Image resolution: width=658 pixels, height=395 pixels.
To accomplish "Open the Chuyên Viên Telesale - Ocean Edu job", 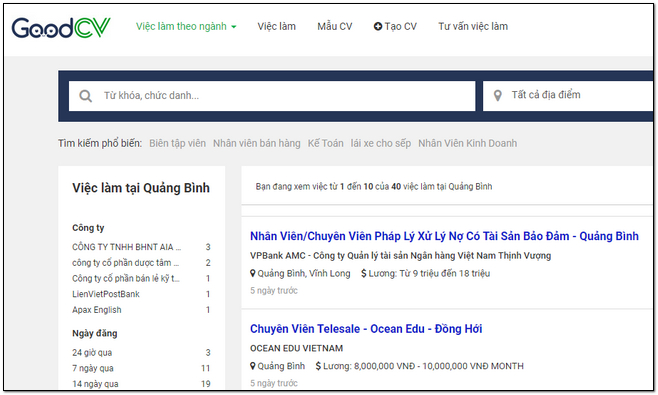I will tap(366, 329).
